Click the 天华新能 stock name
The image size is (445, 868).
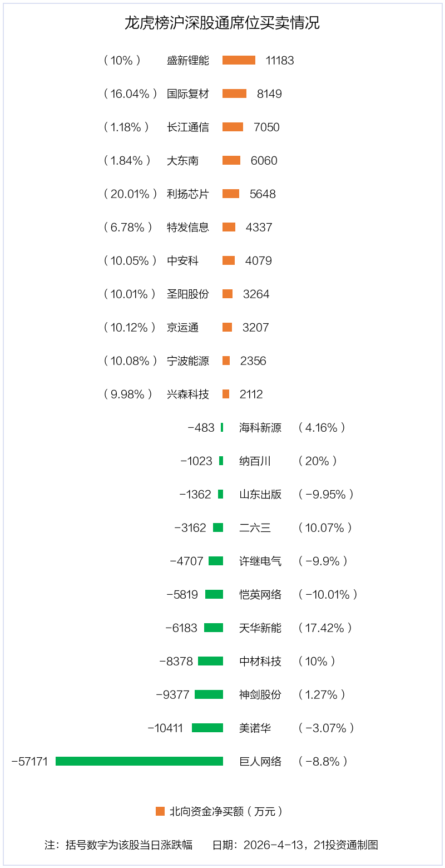point(260,628)
